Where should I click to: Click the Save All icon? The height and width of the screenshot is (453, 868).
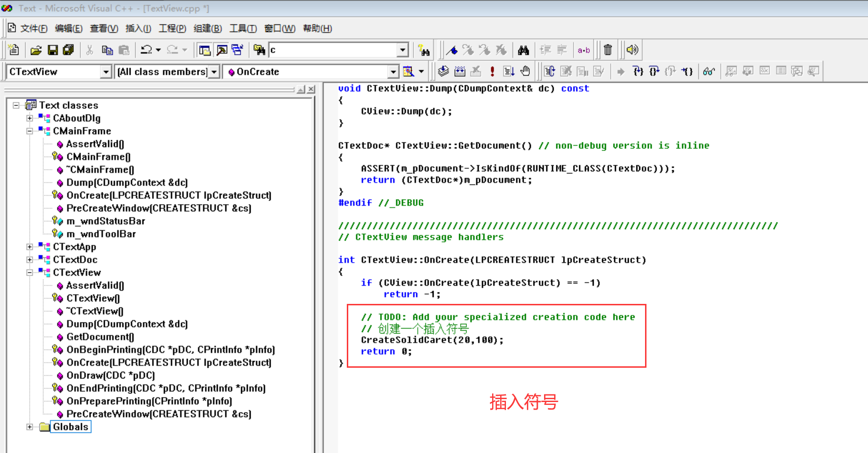[x=68, y=50]
